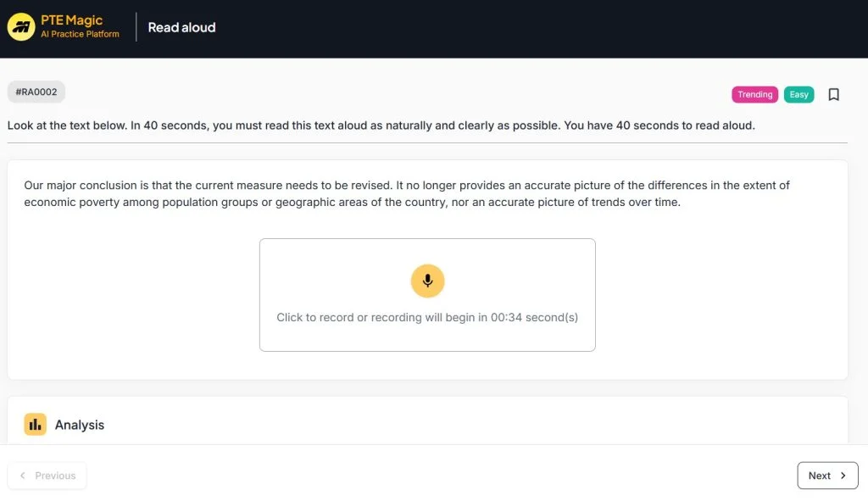
Task: Click the Read aloud header title
Action: click(181, 27)
